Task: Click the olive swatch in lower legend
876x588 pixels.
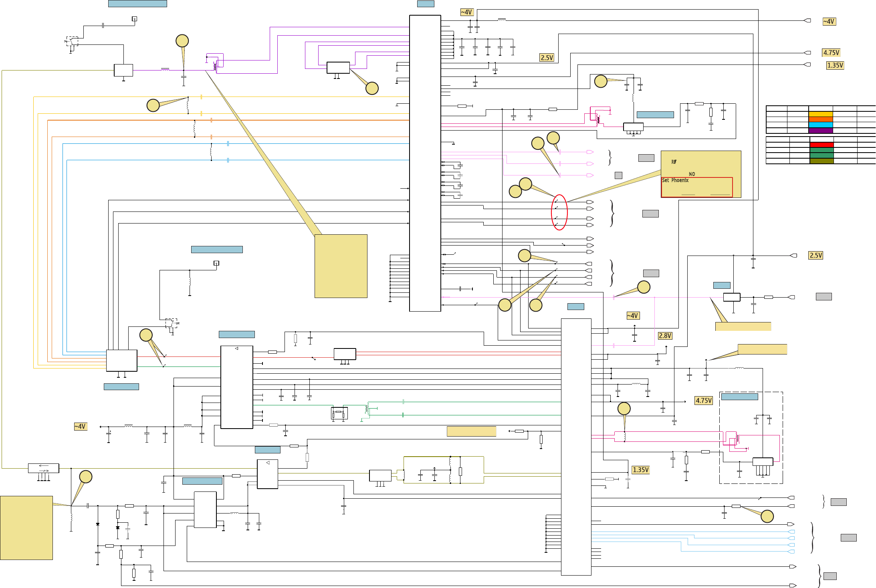Action: 822,161
